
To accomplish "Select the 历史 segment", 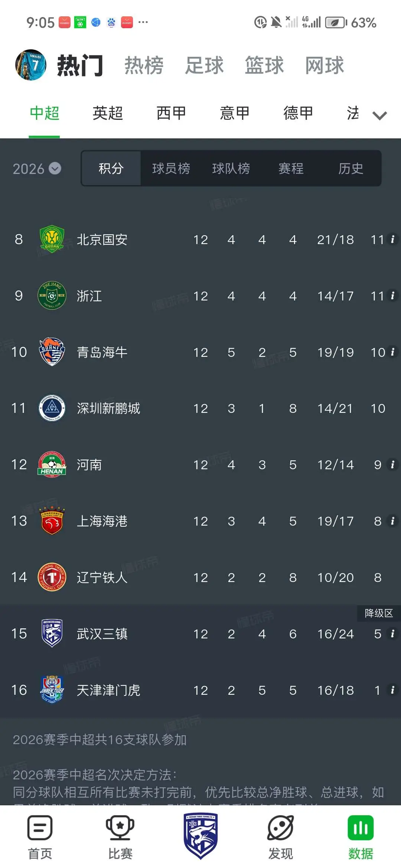I will [x=351, y=168].
